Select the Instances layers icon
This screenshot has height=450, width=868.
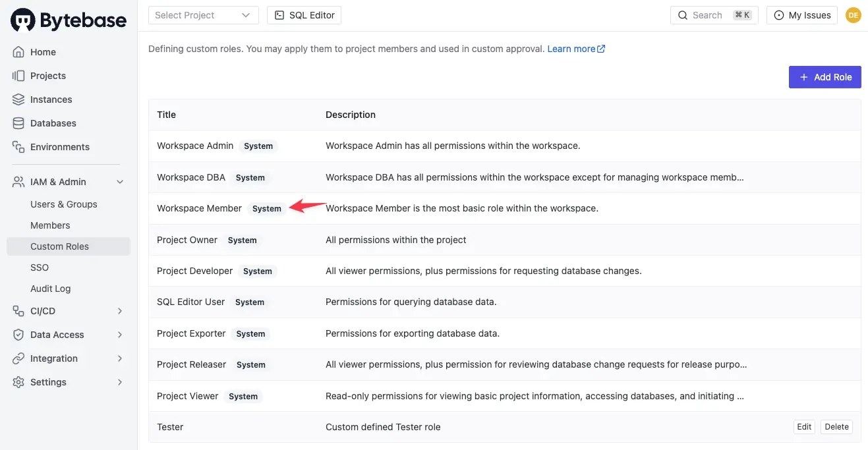(x=18, y=99)
